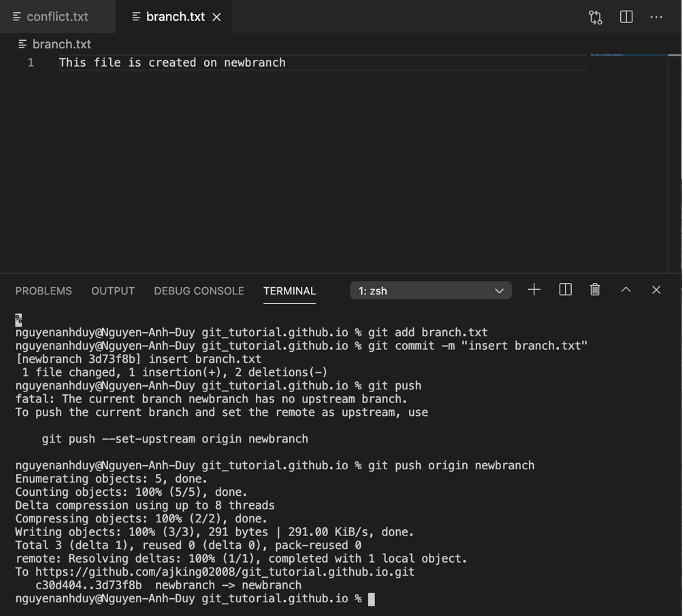Screen dimensions: 683x616
Task: Open the editor More Actions menu
Action: click(x=656, y=17)
